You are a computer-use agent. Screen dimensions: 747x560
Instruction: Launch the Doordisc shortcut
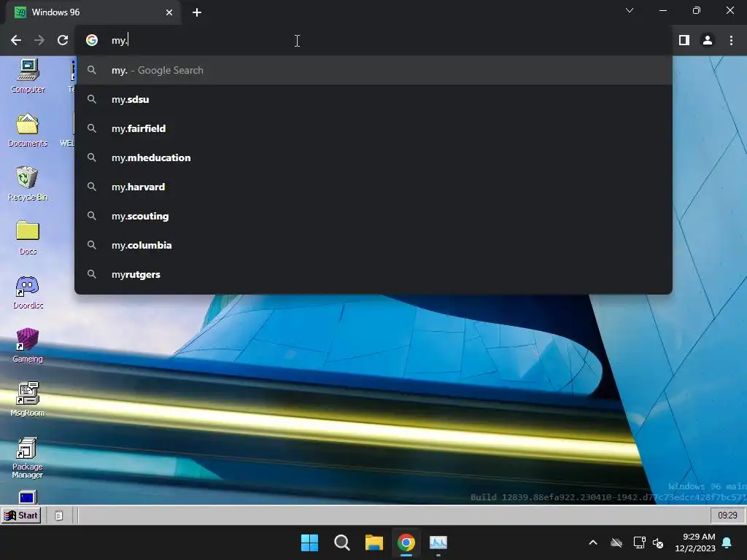(x=28, y=292)
